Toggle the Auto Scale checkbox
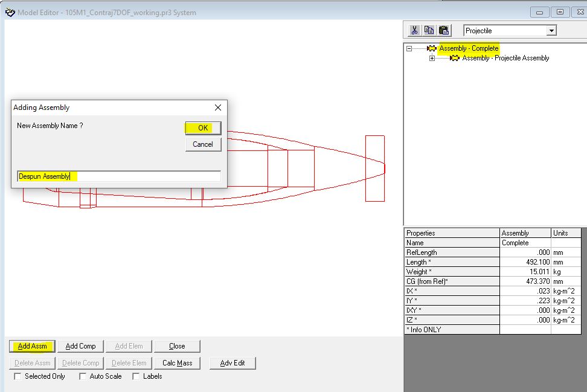The height and width of the screenshot is (392, 587). pyautogui.click(x=83, y=376)
